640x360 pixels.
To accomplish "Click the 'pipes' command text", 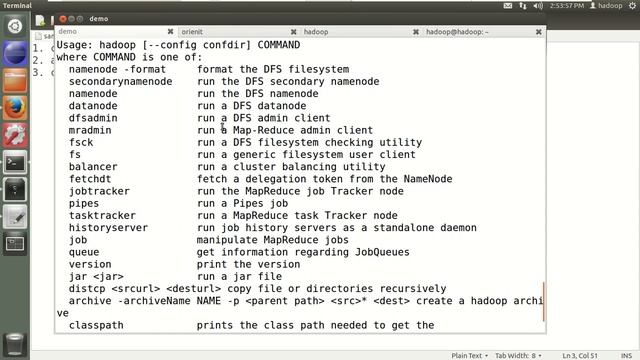I will [84, 203].
